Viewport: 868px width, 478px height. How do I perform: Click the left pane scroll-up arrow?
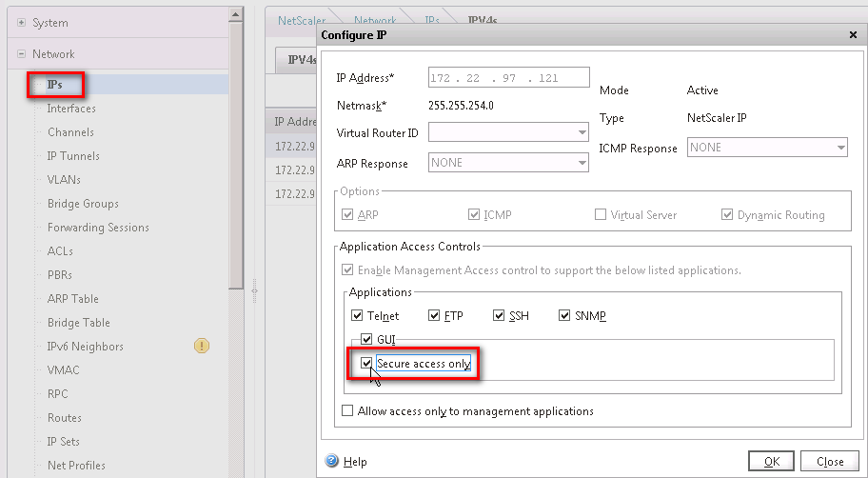tap(236, 15)
